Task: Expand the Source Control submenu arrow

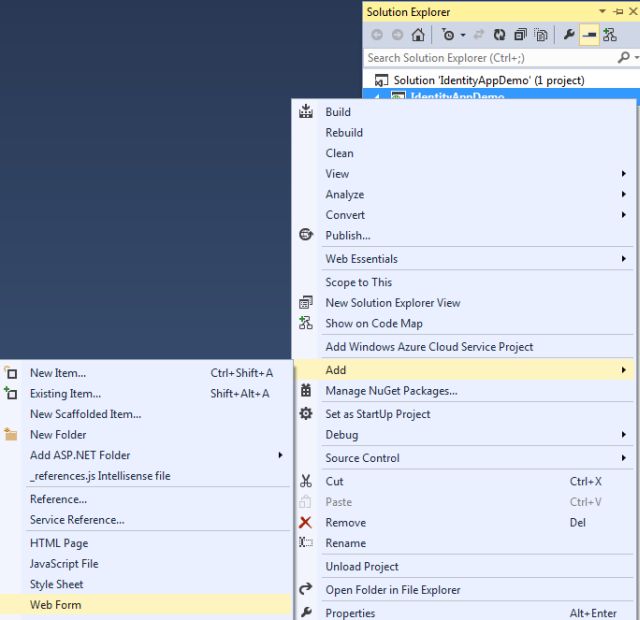Action: coord(623,458)
